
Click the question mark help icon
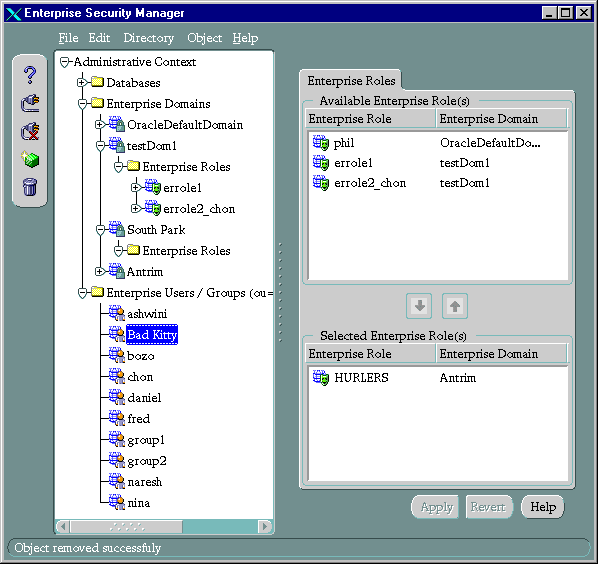pyautogui.click(x=30, y=75)
